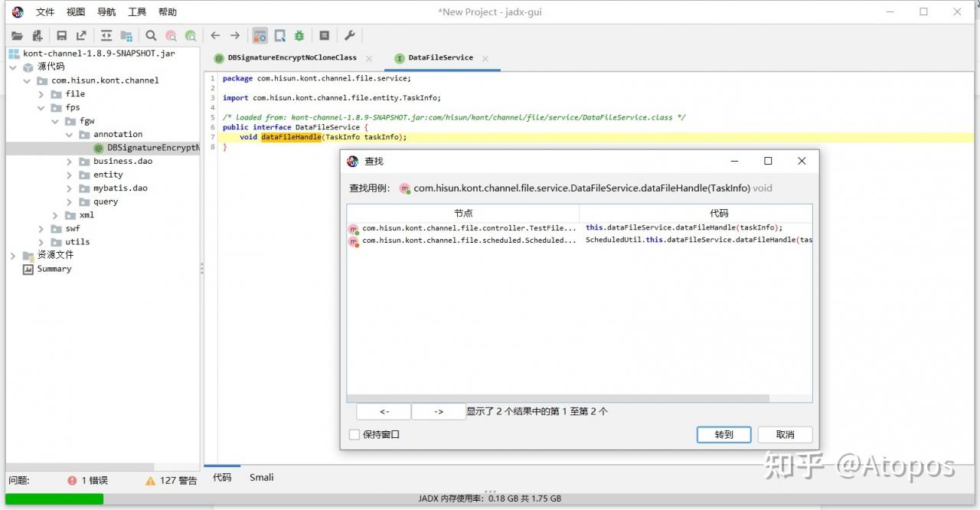Click the Summary icon in the tree

click(x=28, y=270)
